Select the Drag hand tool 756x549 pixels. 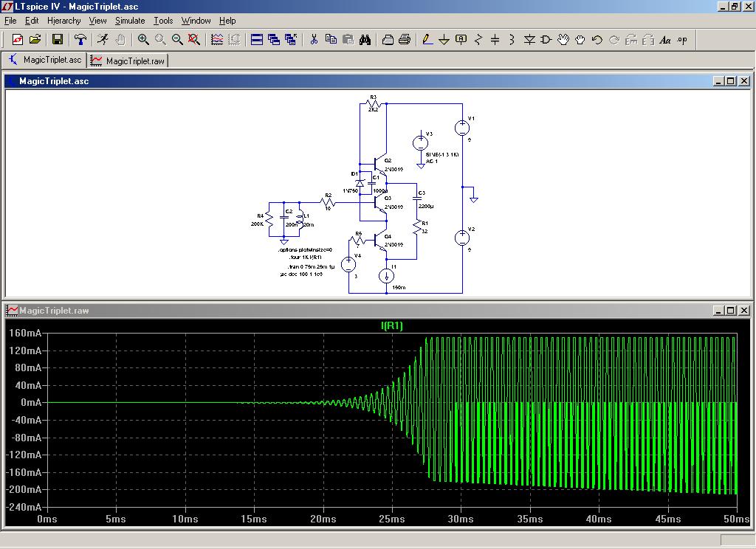click(x=580, y=40)
